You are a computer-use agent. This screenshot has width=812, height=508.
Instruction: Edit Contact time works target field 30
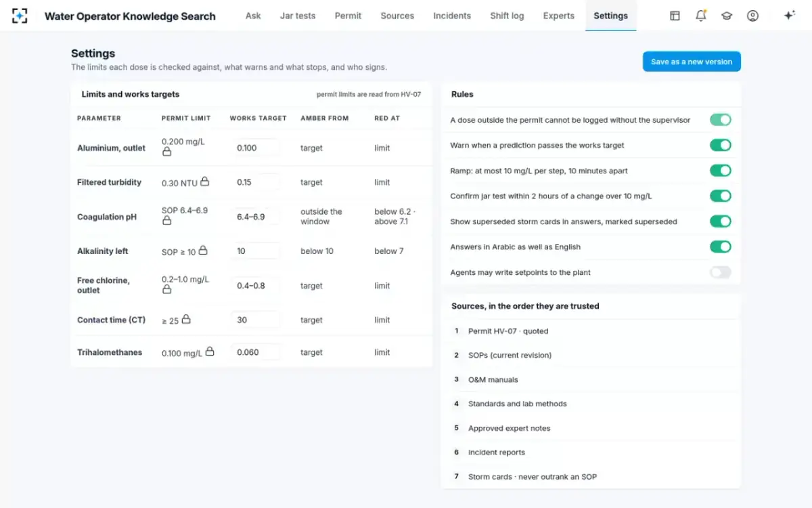[255, 320]
